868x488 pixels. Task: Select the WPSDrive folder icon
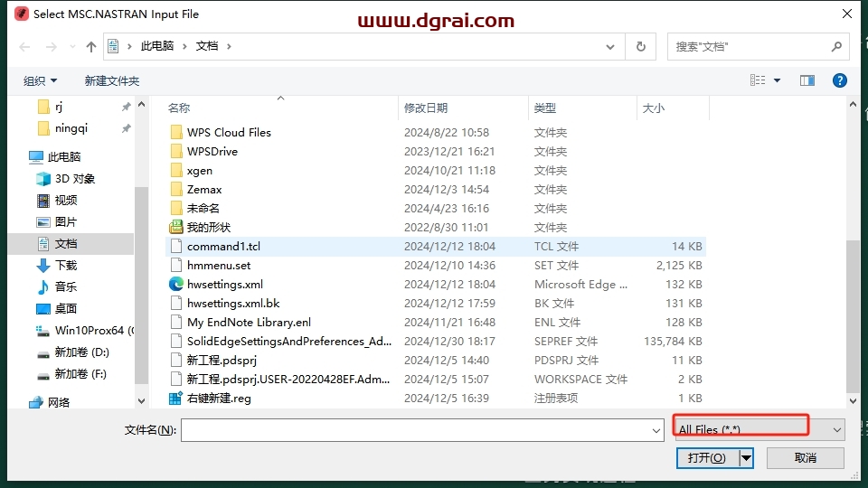(176, 151)
